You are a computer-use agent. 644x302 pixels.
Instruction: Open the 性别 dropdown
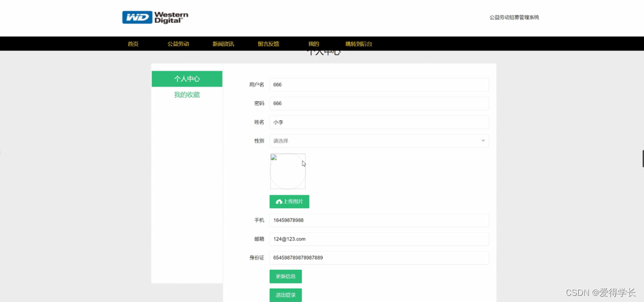(x=379, y=141)
